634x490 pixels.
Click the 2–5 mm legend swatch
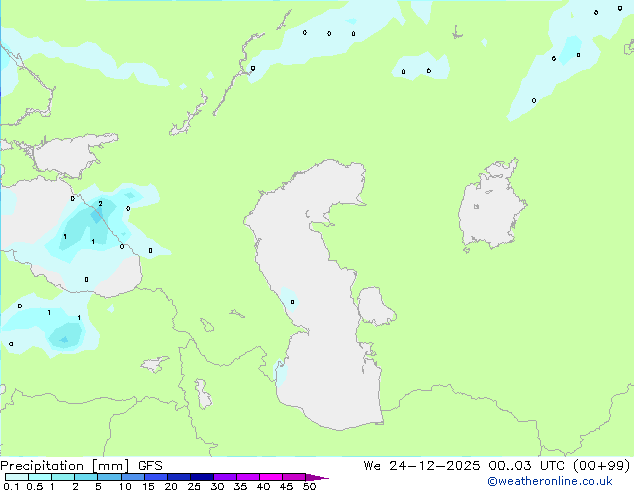[x=86, y=477]
